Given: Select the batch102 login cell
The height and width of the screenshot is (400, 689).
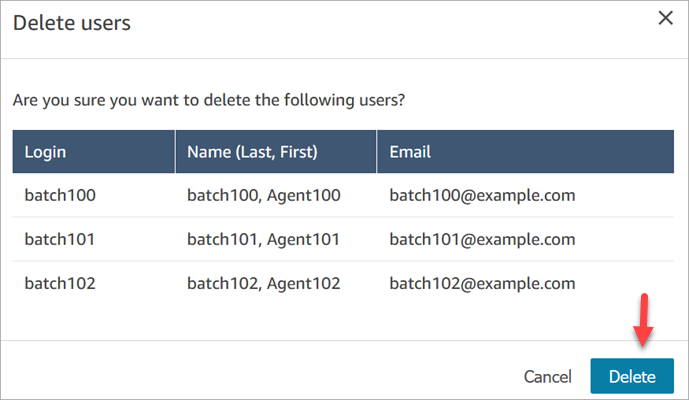Looking at the screenshot, I should point(60,283).
